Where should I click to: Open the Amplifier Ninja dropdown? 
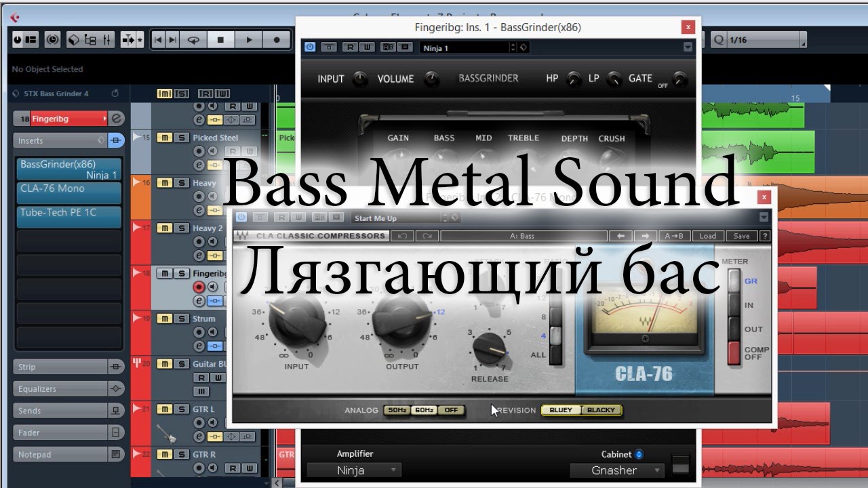tap(353, 470)
